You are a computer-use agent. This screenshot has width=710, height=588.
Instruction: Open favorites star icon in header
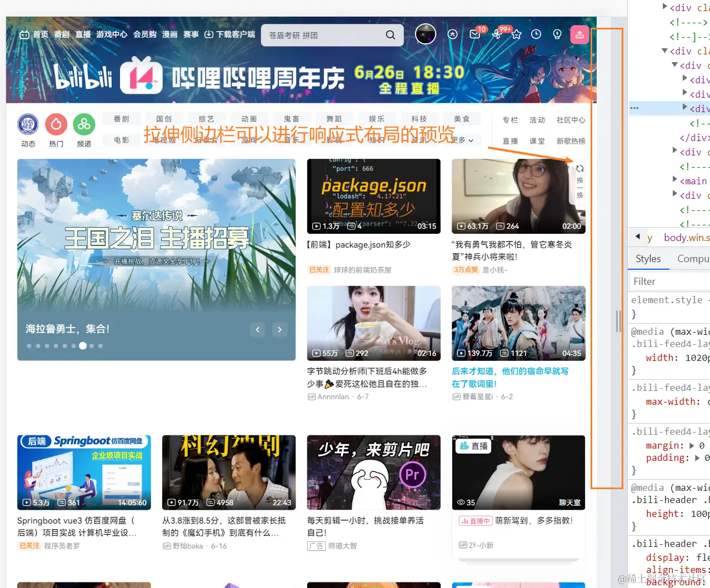[x=517, y=34]
